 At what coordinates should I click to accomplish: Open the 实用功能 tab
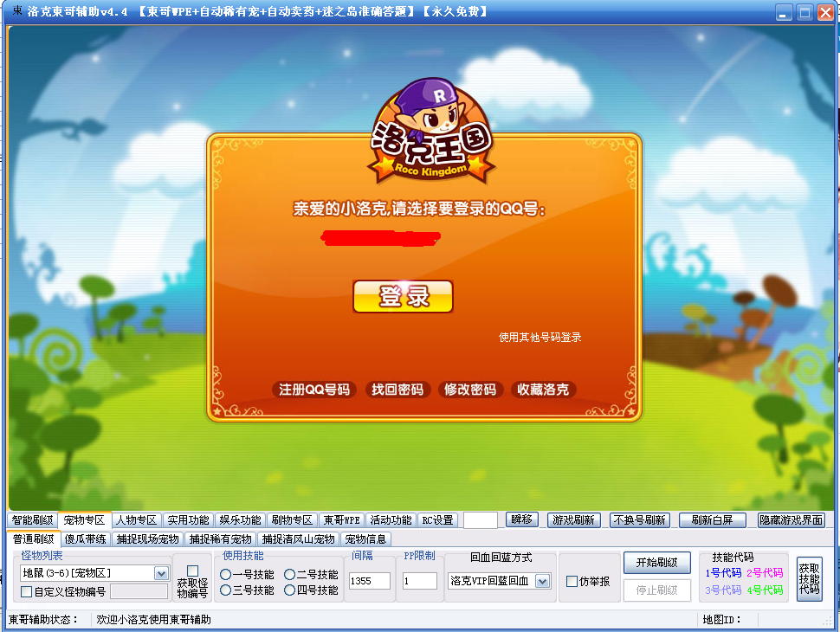188,520
